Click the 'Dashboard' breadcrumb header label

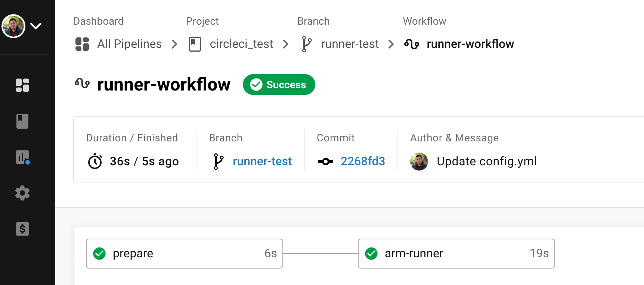point(98,21)
